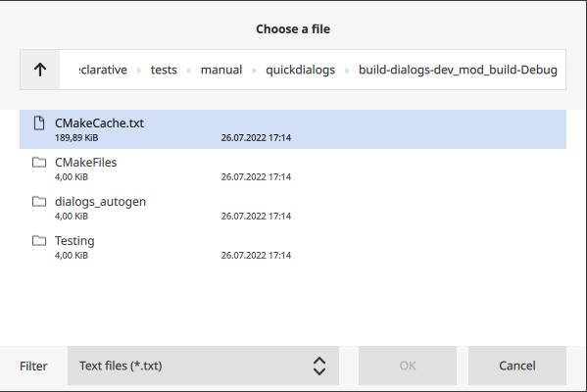This screenshot has height=392, width=587.
Task: Click breadcrumb separator arrow before build-dialogs-dev_mod_build-Debug
Action: 347,70
